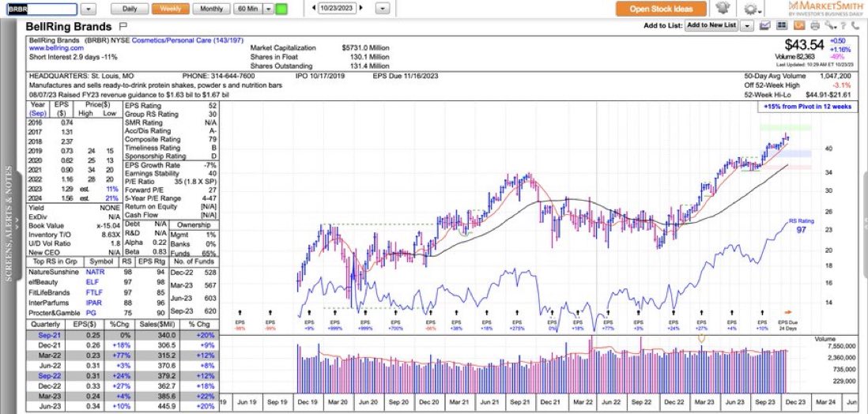Click the Dec-22 sales value 362.7

tap(167, 385)
